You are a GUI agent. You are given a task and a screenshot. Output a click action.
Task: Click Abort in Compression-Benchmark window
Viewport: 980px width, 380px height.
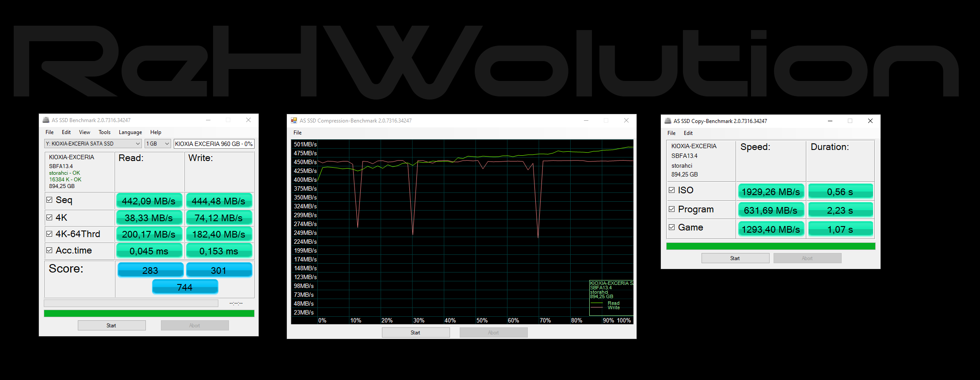494,333
